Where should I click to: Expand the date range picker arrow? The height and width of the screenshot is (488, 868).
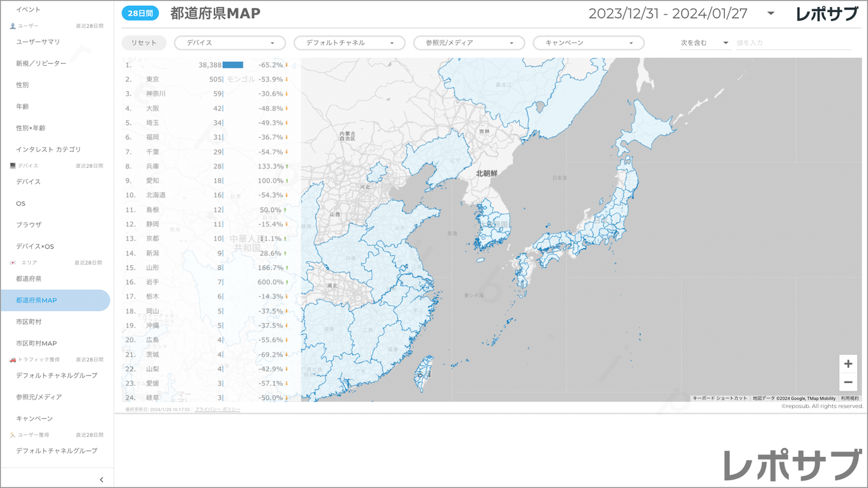pyautogui.click(x=771, y=14)
